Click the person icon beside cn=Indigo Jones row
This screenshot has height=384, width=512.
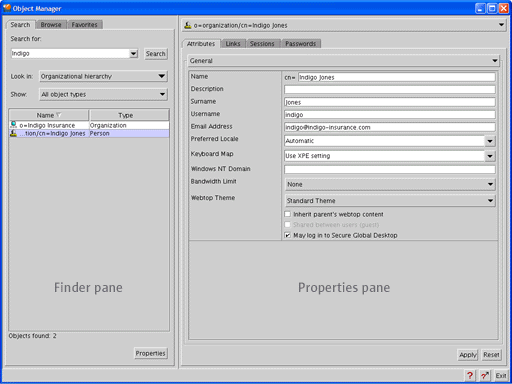pos(14,133)
